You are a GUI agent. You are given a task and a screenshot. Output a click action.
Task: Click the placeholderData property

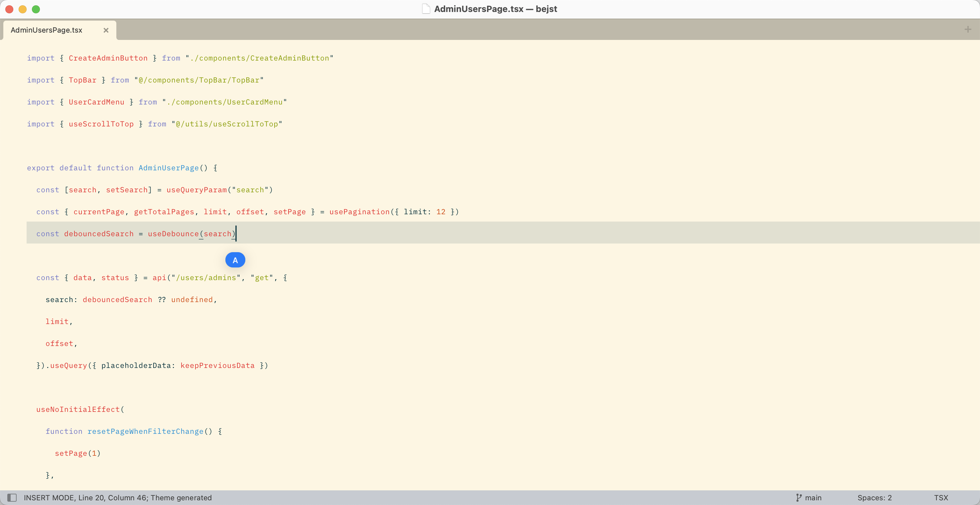point(136,366)
